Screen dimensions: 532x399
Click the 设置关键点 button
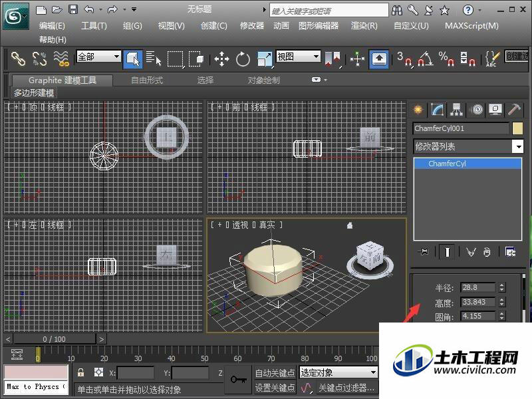275,388
